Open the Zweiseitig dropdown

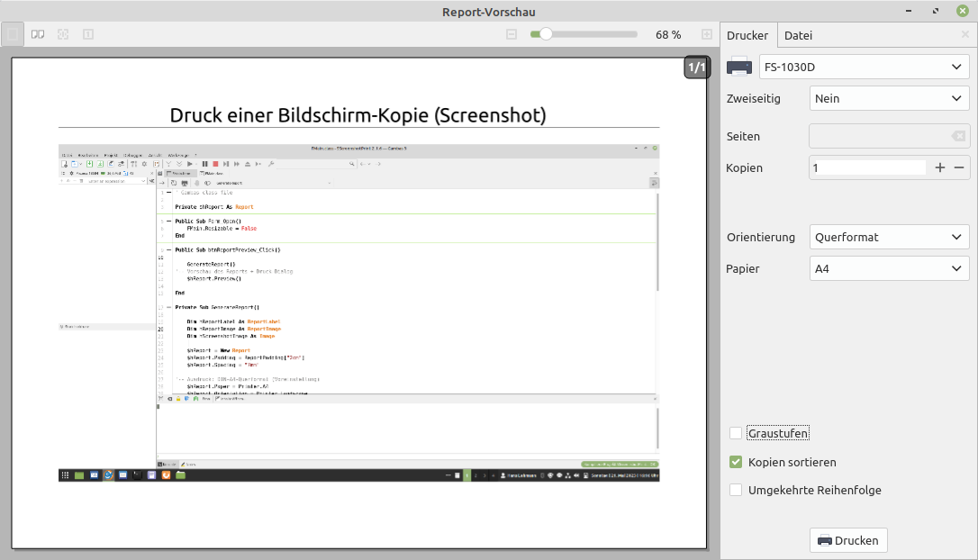coord(889,99)
